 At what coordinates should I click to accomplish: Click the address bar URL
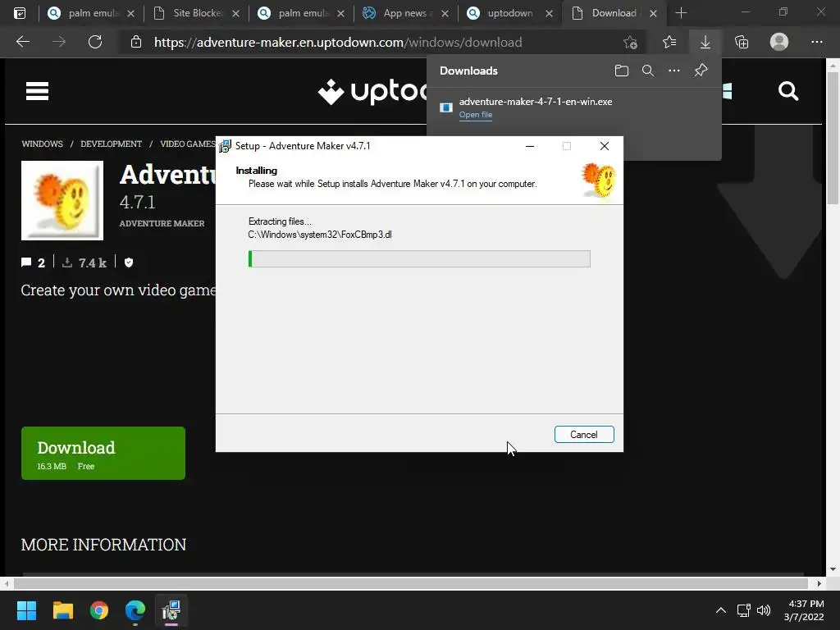(x=338, y=43)
